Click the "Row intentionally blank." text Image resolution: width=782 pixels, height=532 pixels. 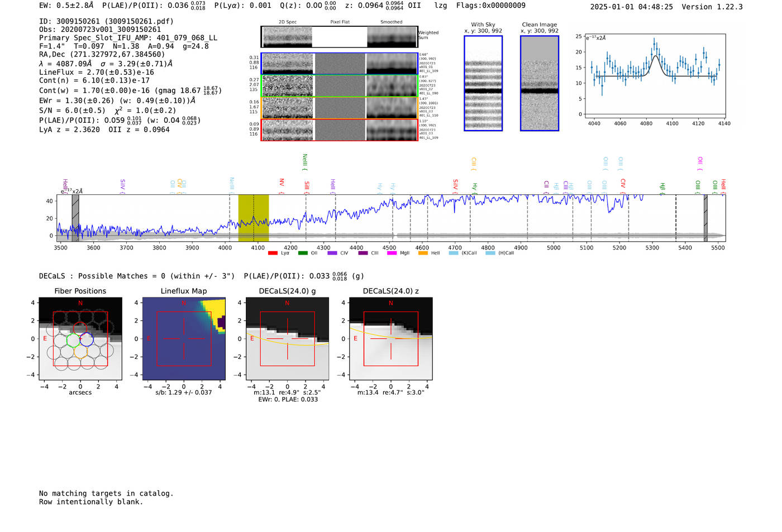click(x=91, y=502)
